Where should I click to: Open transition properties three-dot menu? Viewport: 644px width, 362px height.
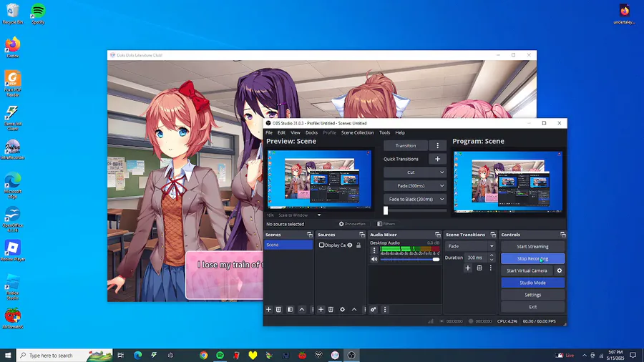pyautogui.click(x=490, y=268)
